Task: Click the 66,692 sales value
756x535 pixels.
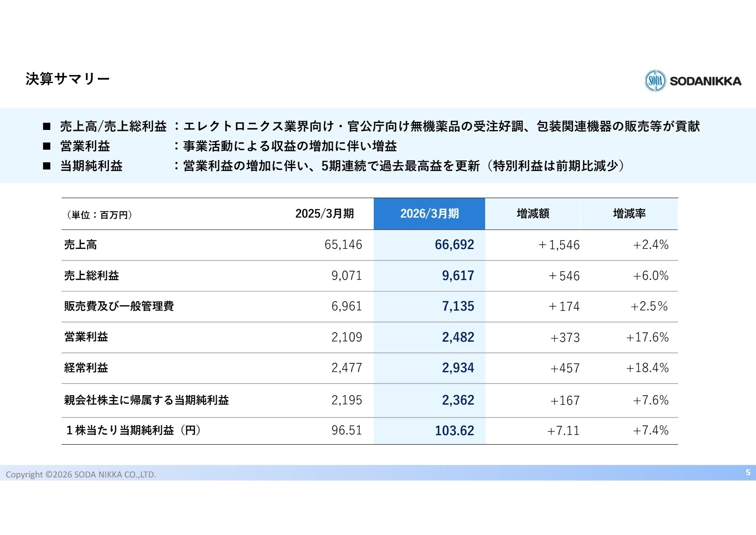Action: tap(454, 245)
